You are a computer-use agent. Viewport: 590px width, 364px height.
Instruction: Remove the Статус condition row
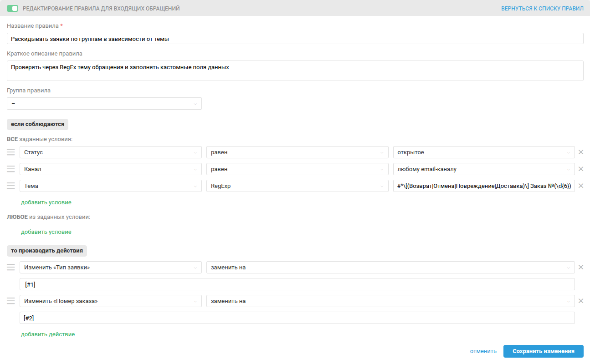581,152
